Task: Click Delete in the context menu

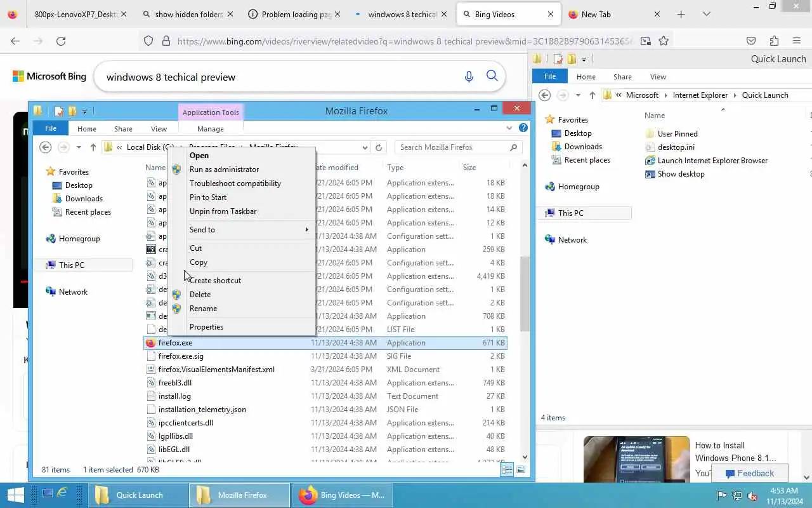Action: [x=242, y=295]
